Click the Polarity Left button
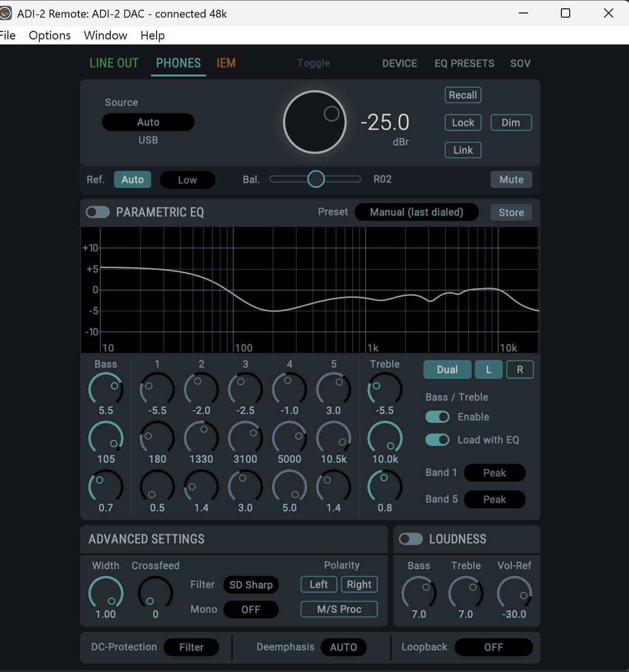This screenshot has height=672, width=629. point(319,584)
